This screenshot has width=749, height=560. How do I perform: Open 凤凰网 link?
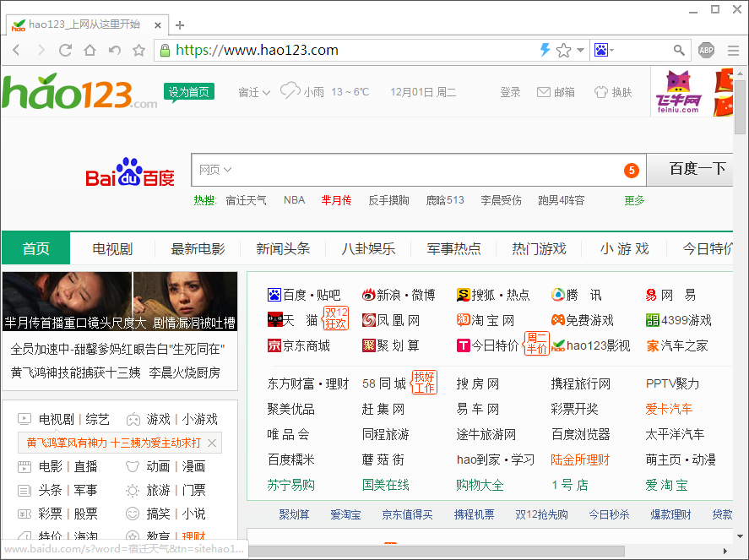click(391, 320)
